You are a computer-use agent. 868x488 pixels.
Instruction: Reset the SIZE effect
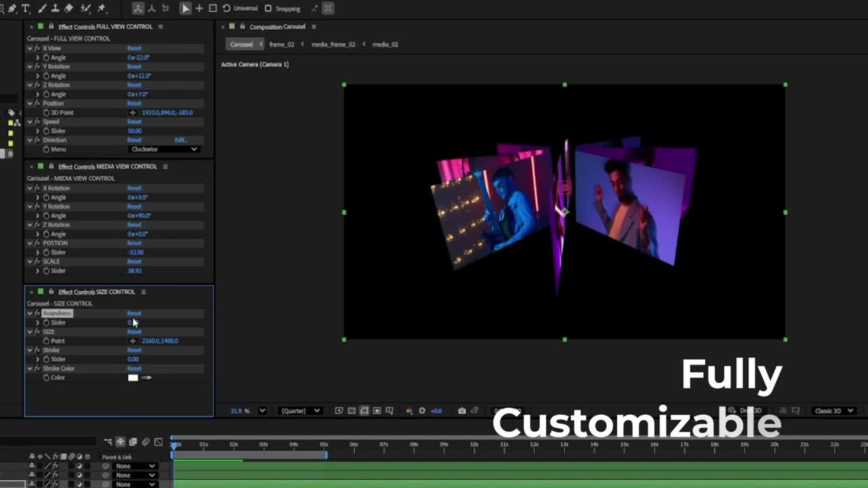click(x=134, y=332)
